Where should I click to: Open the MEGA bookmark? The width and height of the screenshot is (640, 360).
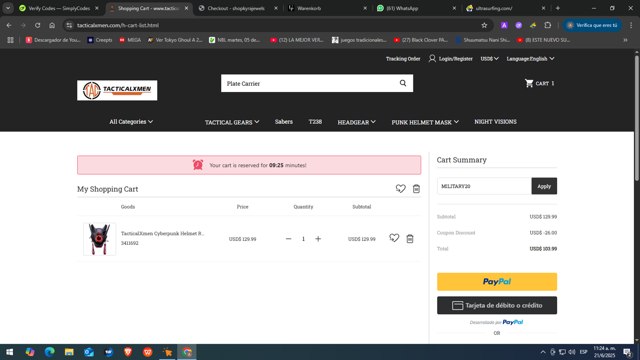[x=130, y=40]
